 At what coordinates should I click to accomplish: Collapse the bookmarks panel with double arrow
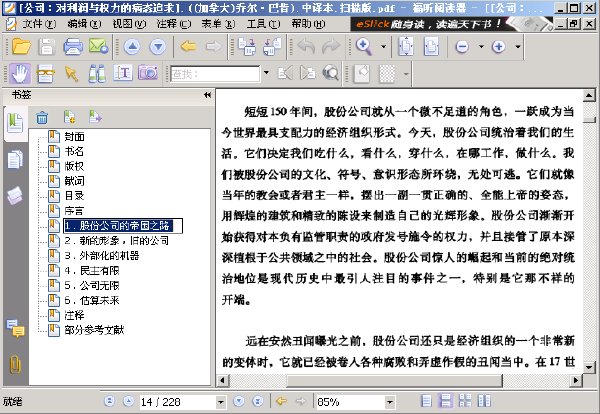tap(207, 95)
